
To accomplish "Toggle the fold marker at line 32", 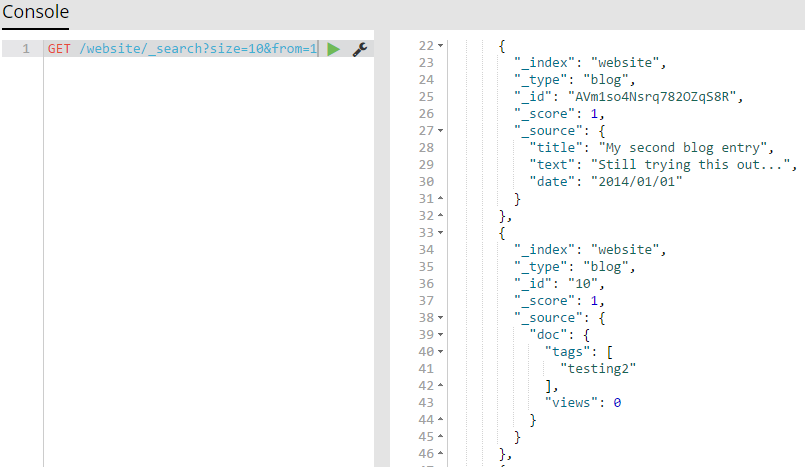I will pos(440,215).
